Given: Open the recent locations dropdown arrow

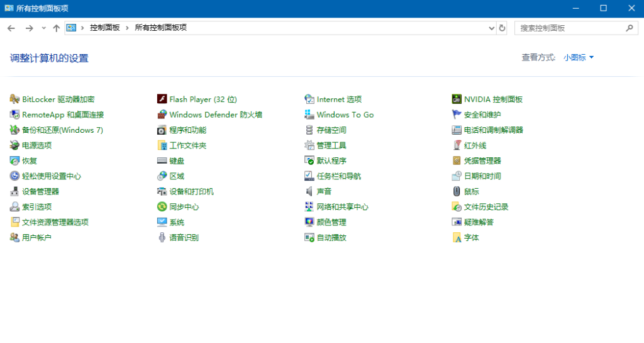Looking at the screenshot, I should tap(43, 28).
